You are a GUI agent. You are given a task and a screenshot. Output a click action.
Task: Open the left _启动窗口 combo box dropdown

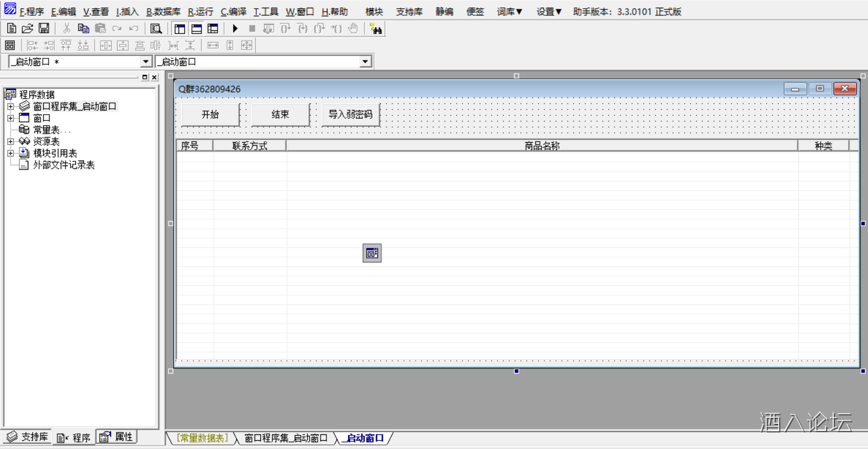click(146, 62)
